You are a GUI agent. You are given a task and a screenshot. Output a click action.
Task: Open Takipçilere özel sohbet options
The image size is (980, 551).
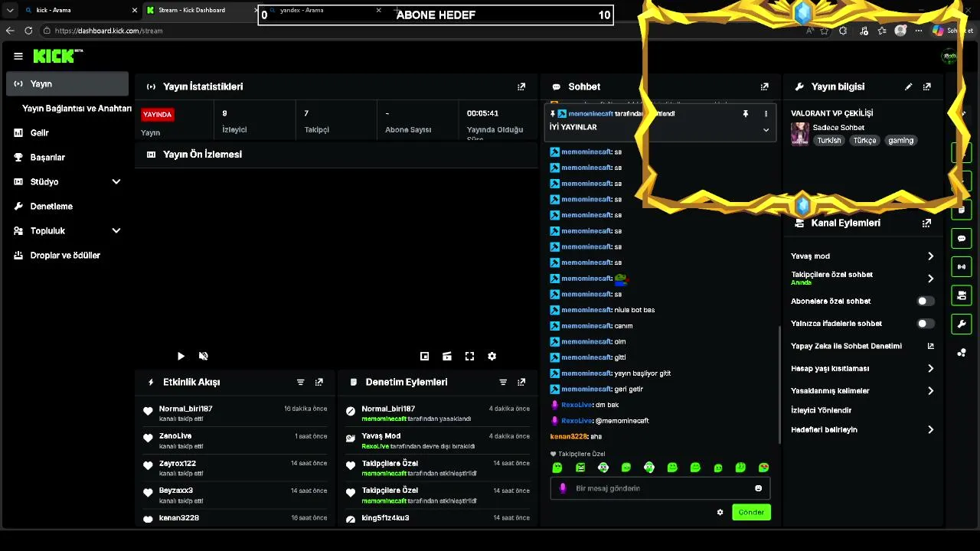[x=862, y=279]
